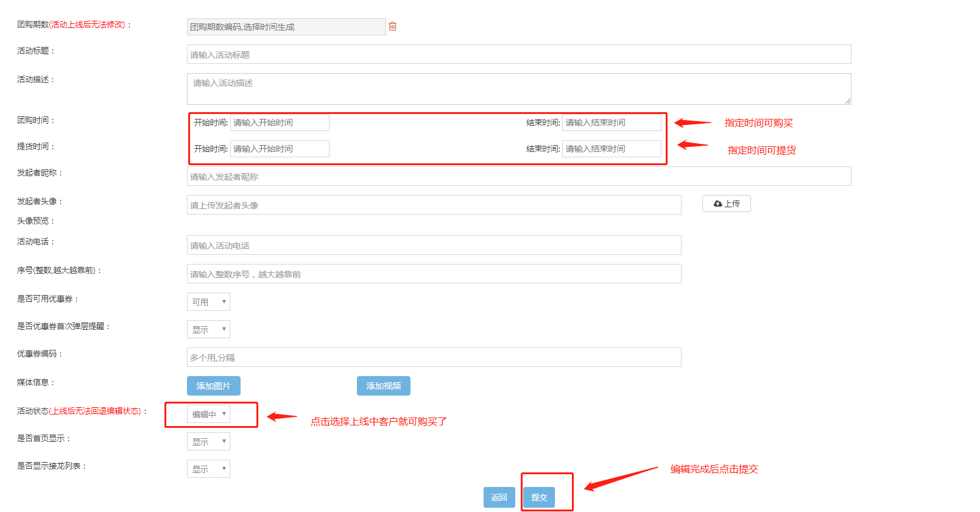Click the textarea resize handle of 活动描述
Screen dimensions: 980x512
847,101
